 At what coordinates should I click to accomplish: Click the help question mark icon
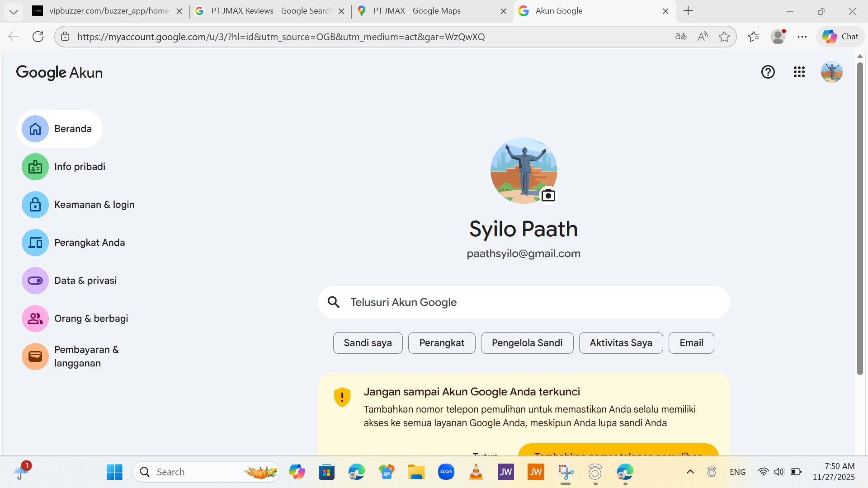tap(768, 72)
